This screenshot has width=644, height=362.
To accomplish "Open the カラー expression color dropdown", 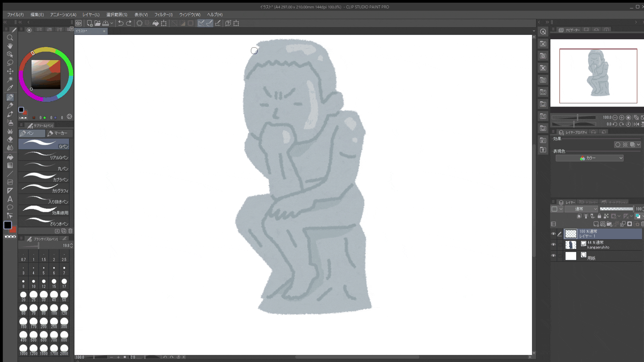I will coord(589,158).
